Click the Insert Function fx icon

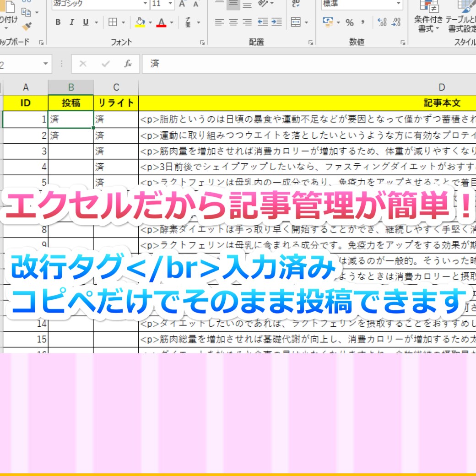128,64
